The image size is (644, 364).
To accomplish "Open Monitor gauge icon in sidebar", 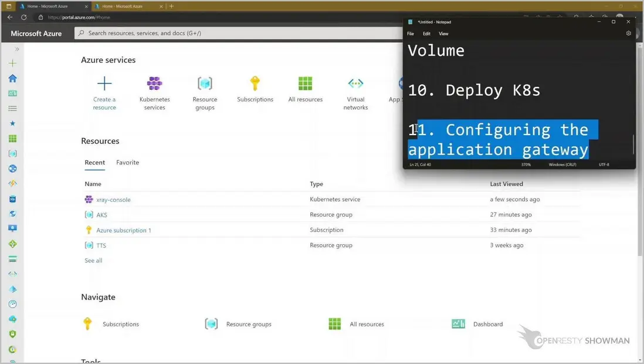I will click(13, 304).
